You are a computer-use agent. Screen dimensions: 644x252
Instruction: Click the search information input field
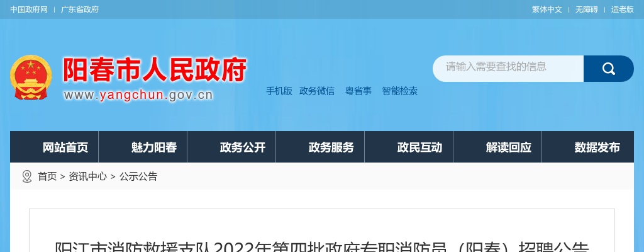click(508, 68)
